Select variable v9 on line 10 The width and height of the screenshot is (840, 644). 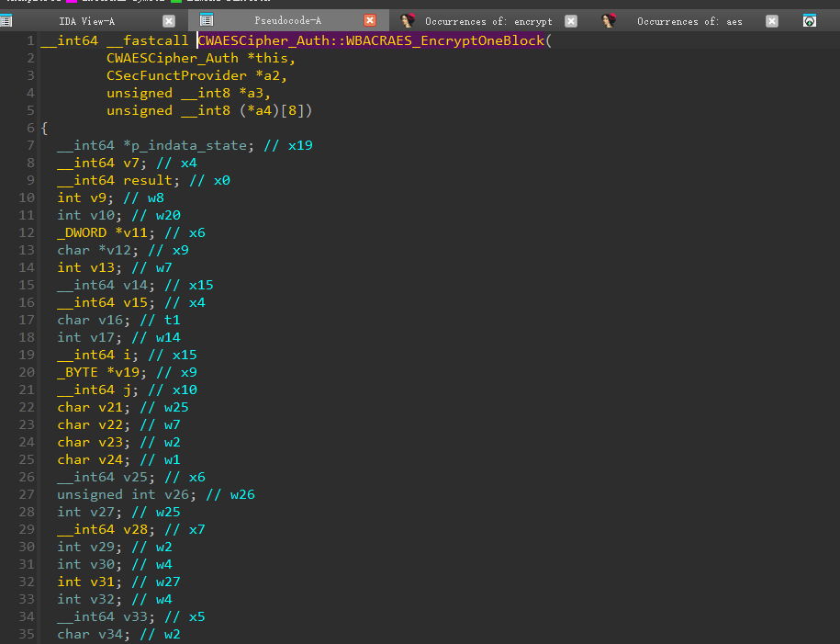(98, 198)
